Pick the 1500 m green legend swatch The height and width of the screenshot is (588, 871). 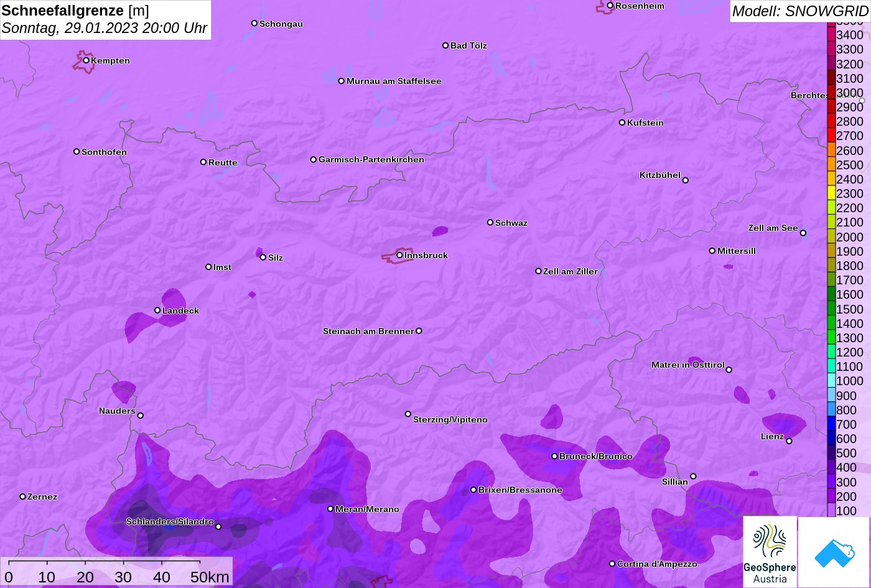point(831,309)
